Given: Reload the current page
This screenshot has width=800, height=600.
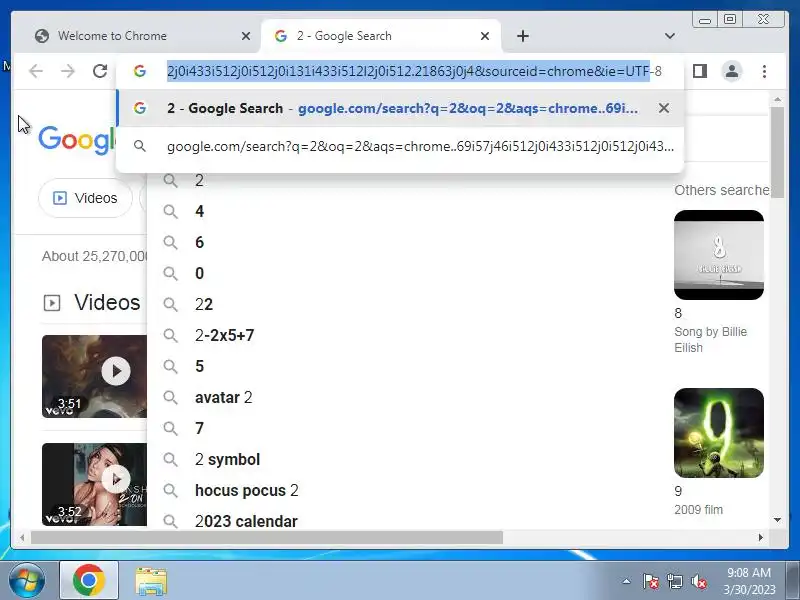Looking at the screenshot, I should tap(100, 71).
